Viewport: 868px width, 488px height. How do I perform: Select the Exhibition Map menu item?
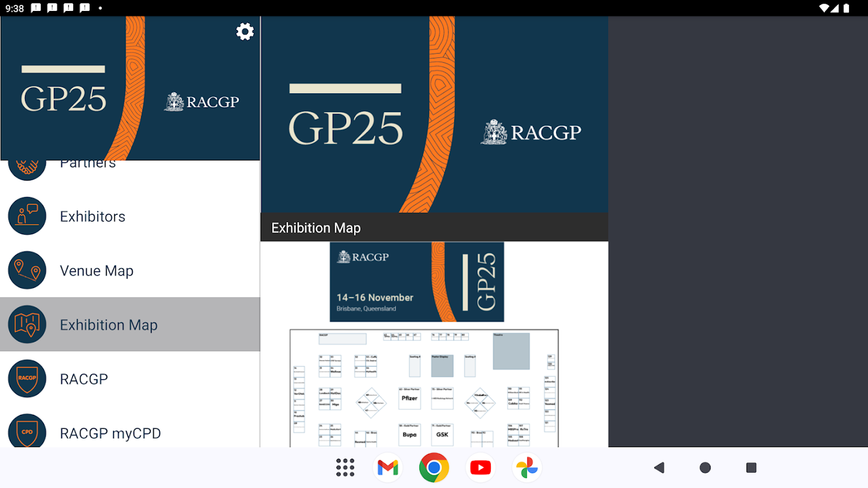coord(130,325)
